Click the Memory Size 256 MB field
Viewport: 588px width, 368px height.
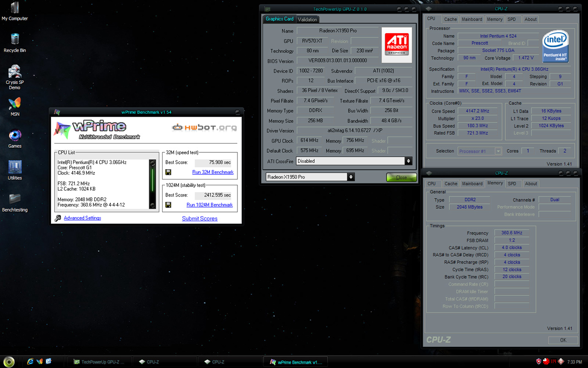click(315, 121)
